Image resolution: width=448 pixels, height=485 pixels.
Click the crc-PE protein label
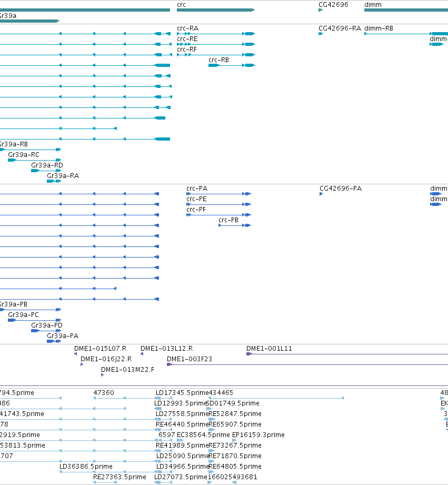(x=196, y=199)
